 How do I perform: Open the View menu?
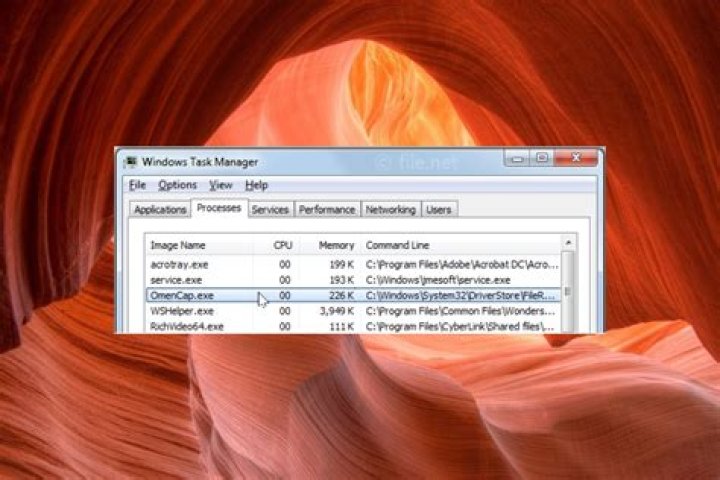tap(220, 185)
